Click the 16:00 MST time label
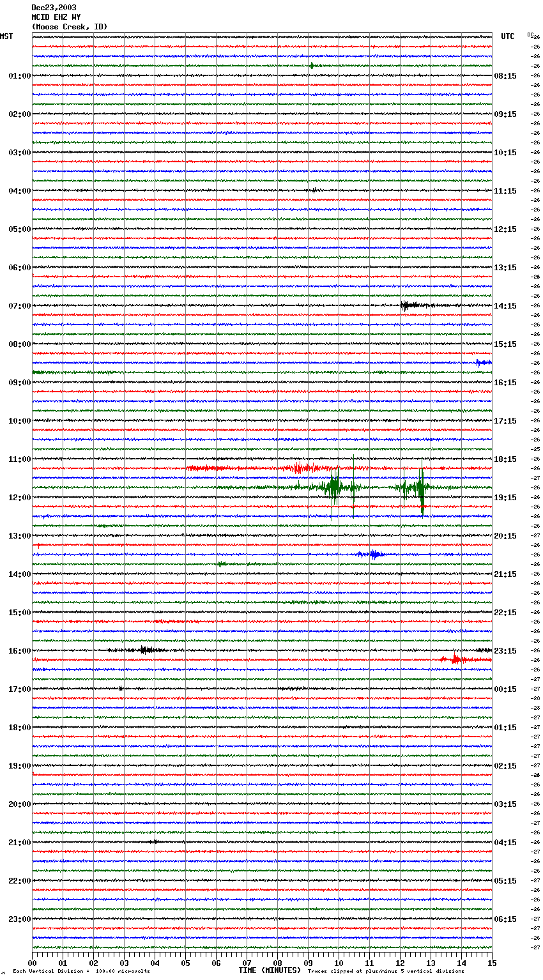The height and width of the screenshot is (980, 543). coord(20,651)
